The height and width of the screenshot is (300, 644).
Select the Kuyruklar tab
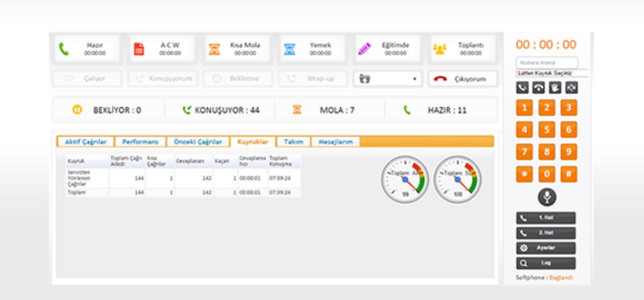[253, 142]
